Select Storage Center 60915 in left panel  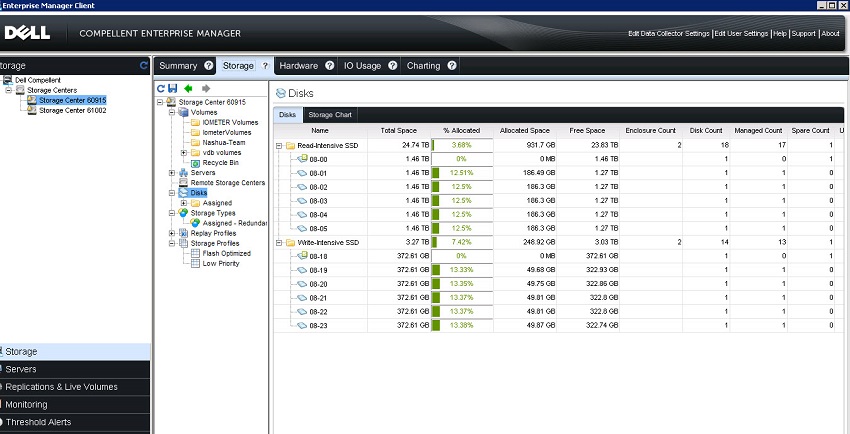pos(73,100)
